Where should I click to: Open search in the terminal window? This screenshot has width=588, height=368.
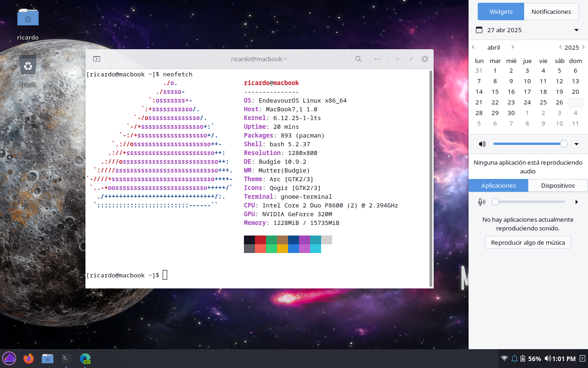tap(358, 59)
